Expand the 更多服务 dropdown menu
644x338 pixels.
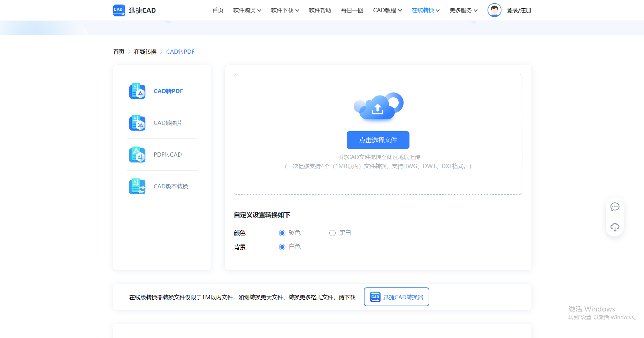(463, 10)
